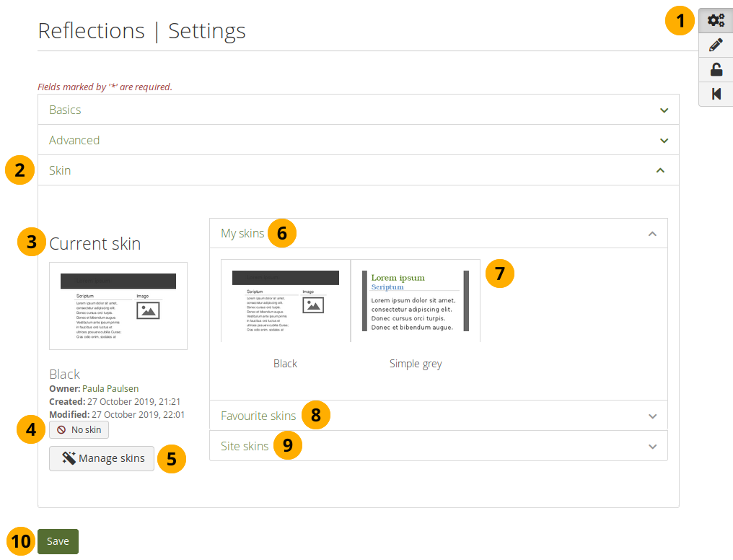Click the pencil edit icon
This screenshot has height=560, width=733.
pyautogui.click(x=716, y=45)
